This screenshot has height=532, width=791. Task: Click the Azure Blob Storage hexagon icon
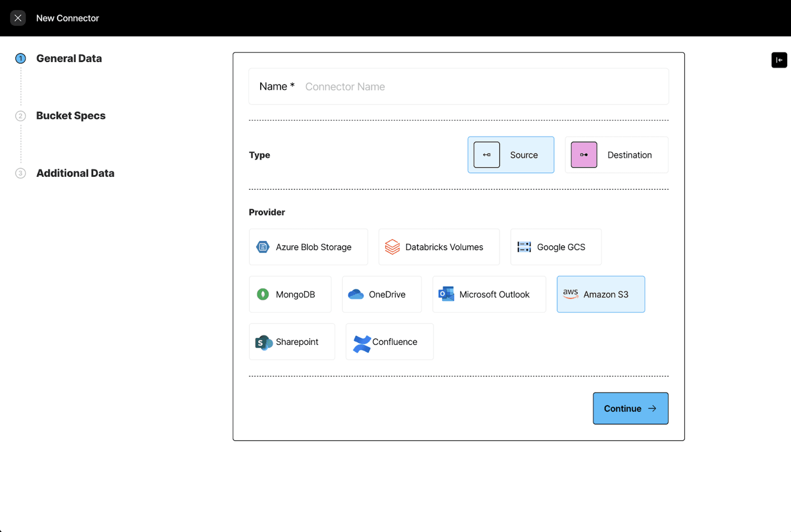pos(263,247)
